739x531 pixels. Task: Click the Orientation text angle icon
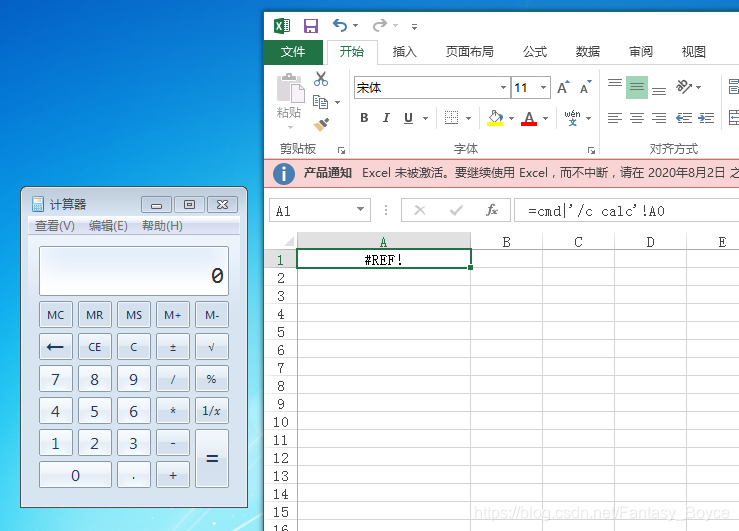[x=683, y=87]
